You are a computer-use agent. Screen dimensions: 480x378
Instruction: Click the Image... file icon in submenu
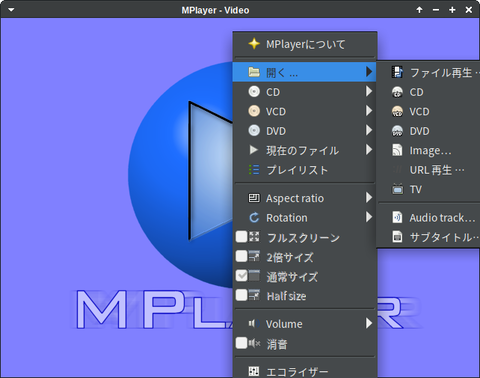click(x=397, y=150)
